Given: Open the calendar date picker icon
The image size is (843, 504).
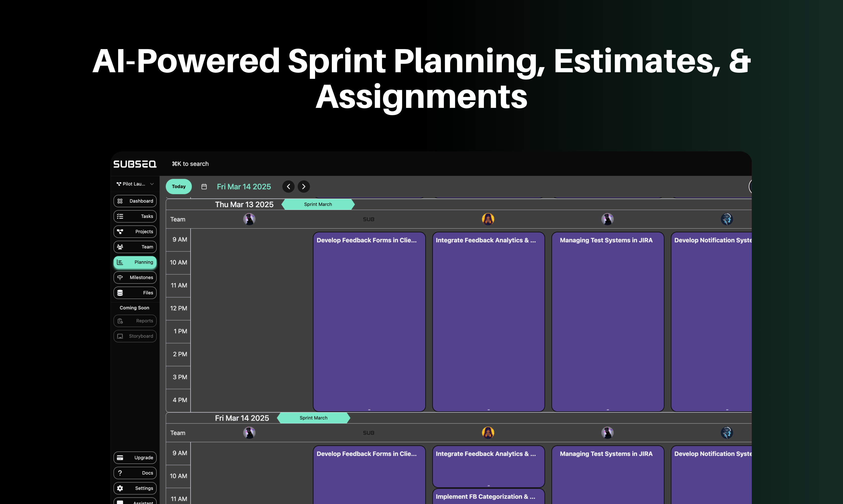Looking at the screenshot, I should pos(204,186).
